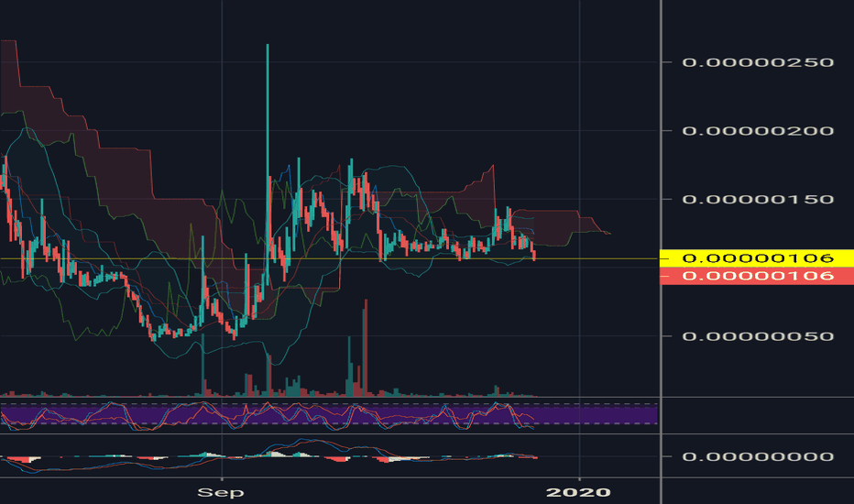Click the Sep label on time axis
Viewport: 854px width, 504px height.
pyautogui.click(x=221, y=493)
